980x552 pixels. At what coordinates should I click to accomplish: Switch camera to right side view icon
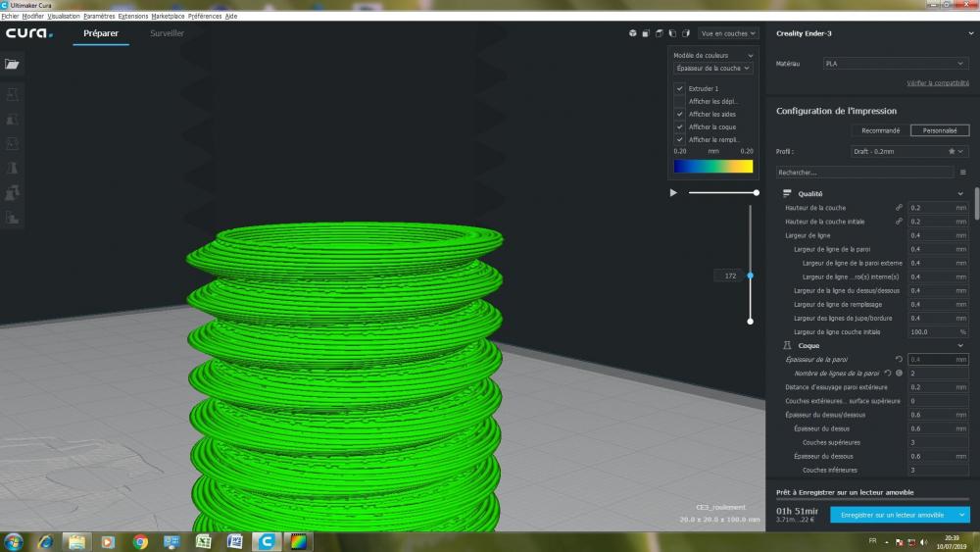tap(686, 33)
